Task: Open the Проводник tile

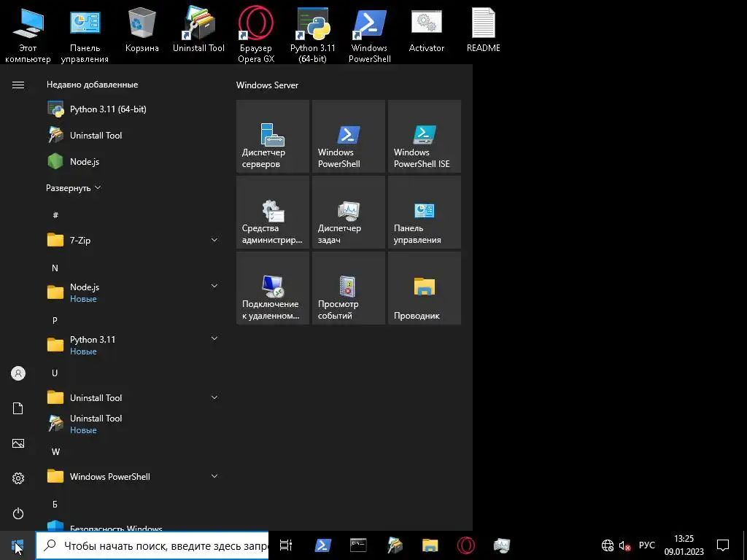Action: click(x=424, y=288)
